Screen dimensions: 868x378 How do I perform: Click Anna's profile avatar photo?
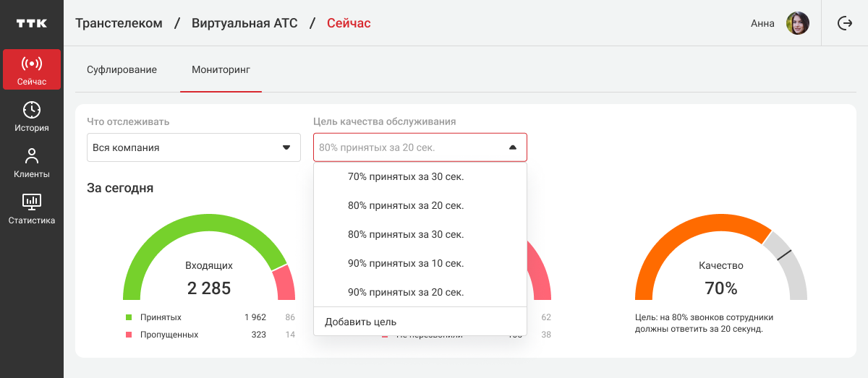point(797,23)
